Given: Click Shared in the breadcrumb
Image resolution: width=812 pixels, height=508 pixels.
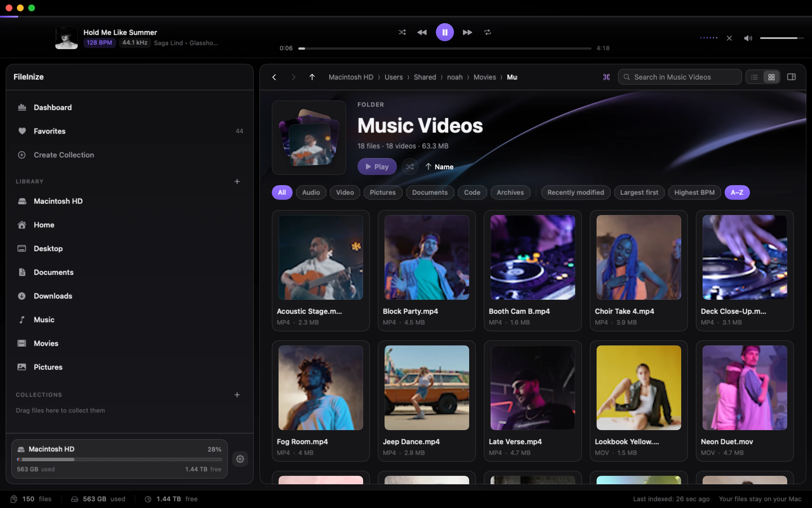Looking at the screenshot, I should (425, 77).
